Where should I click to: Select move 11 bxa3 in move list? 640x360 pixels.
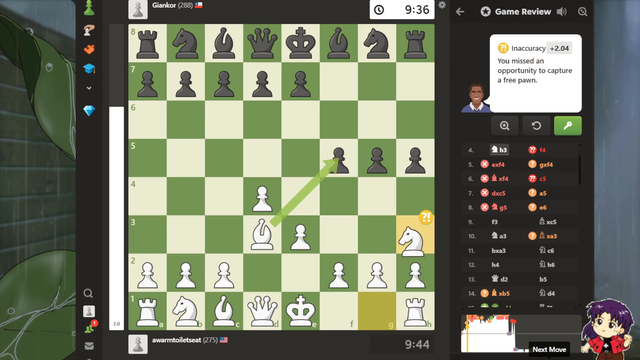point(499,251)
